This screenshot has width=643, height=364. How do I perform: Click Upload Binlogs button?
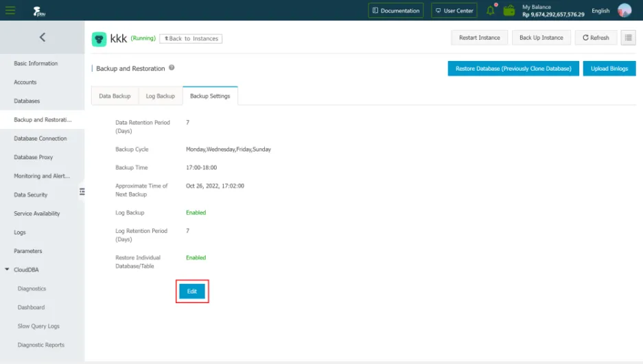[x=609, y=69]
